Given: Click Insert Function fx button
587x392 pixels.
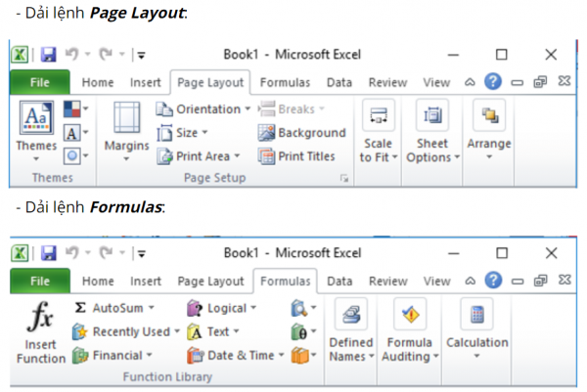Looking at the screenshot, I should click(x=40, y=332).
